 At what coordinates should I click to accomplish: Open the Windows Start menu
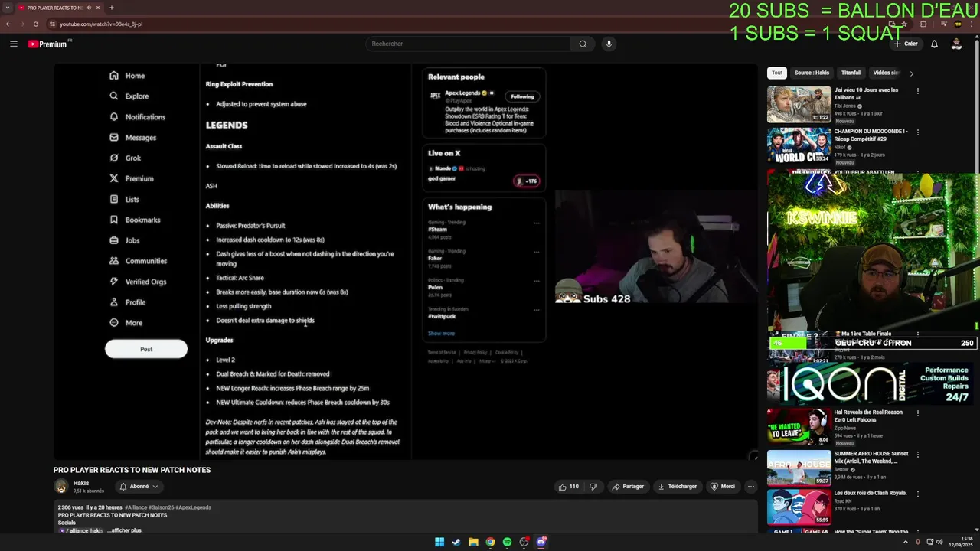click(439, 542)
